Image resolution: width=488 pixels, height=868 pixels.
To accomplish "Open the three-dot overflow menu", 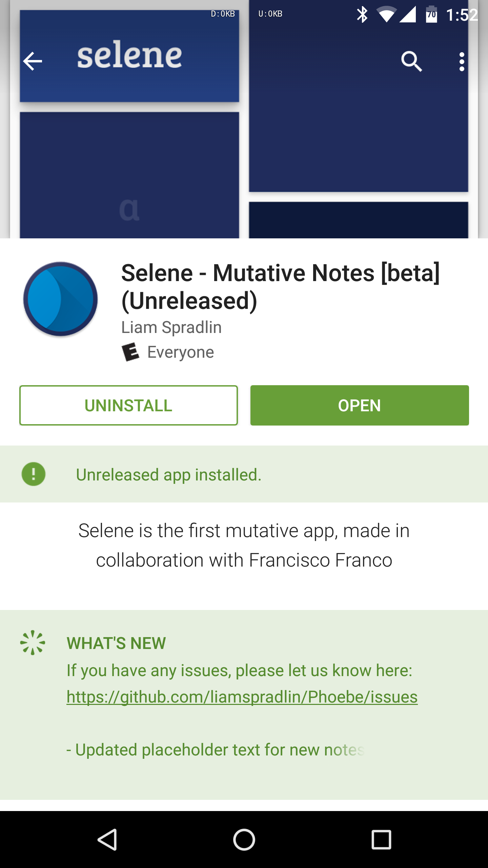I will 462,61.
